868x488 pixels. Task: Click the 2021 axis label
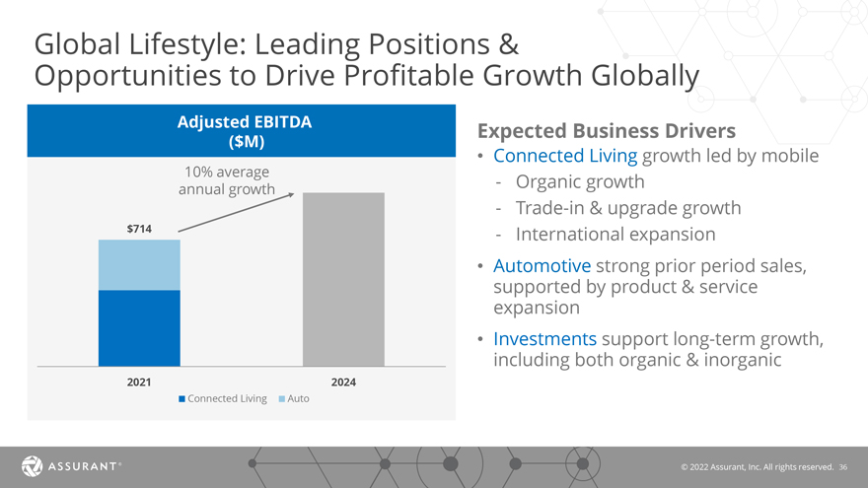[x=139, y=383]
